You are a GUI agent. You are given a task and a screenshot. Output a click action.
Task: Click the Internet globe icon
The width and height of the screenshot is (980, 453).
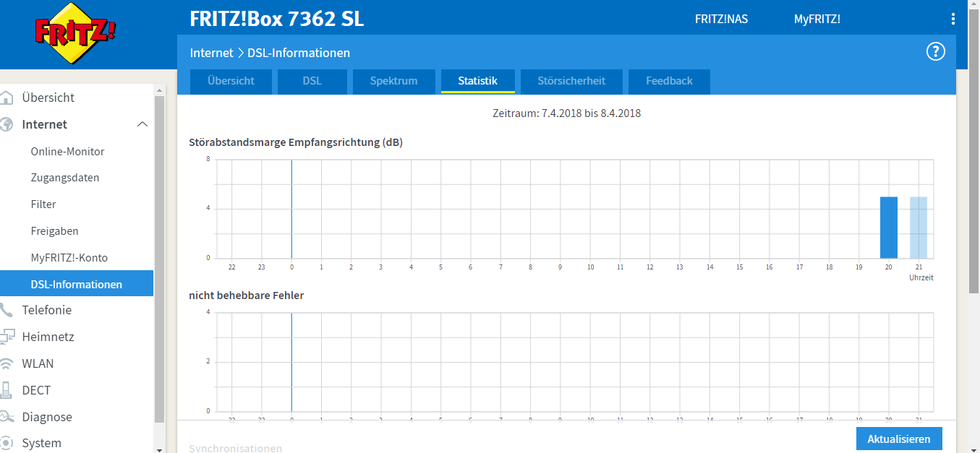pos(7,124)
